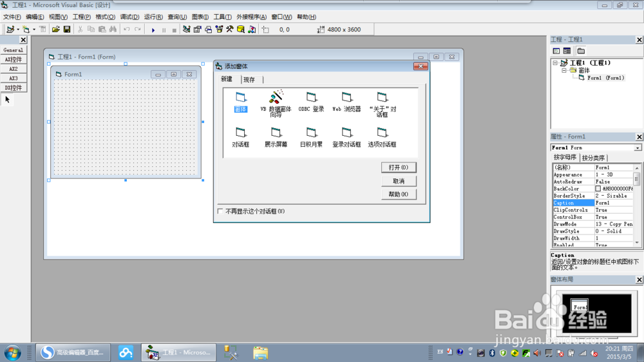Select BorderStyle property row
Viewport: 644px width, 362px height.
pyautogui.click(x=592, y=196)
